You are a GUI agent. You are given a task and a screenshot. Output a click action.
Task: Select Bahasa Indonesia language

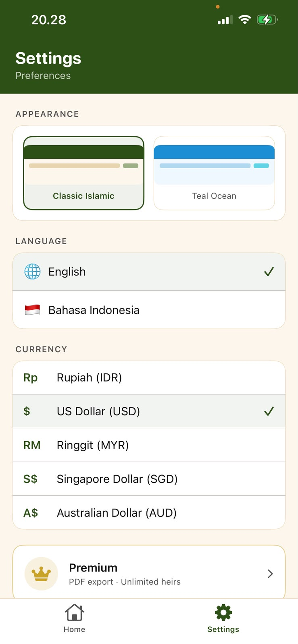(x=149, y=310)
